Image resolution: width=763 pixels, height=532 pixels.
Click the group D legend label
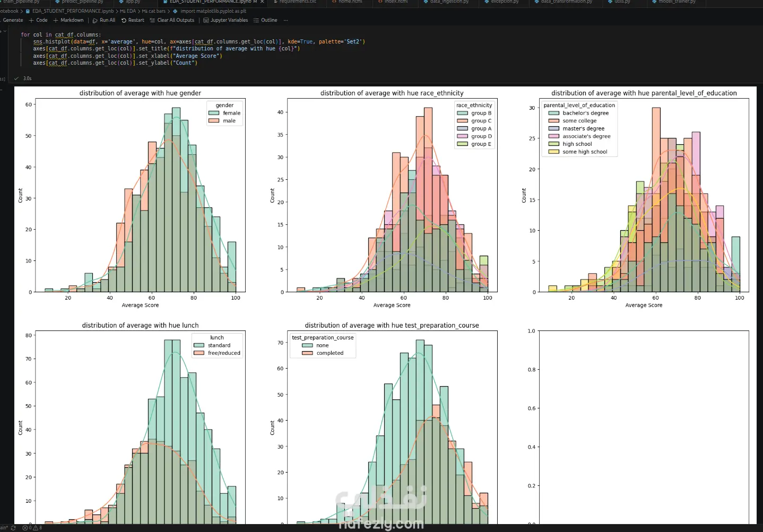(481, 136)
